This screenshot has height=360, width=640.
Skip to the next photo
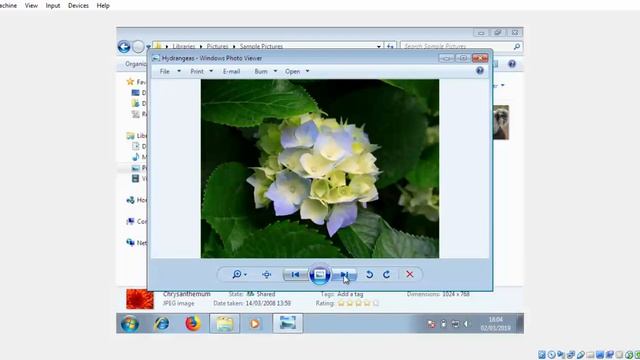pyautogui.click(x=344, y=275)
